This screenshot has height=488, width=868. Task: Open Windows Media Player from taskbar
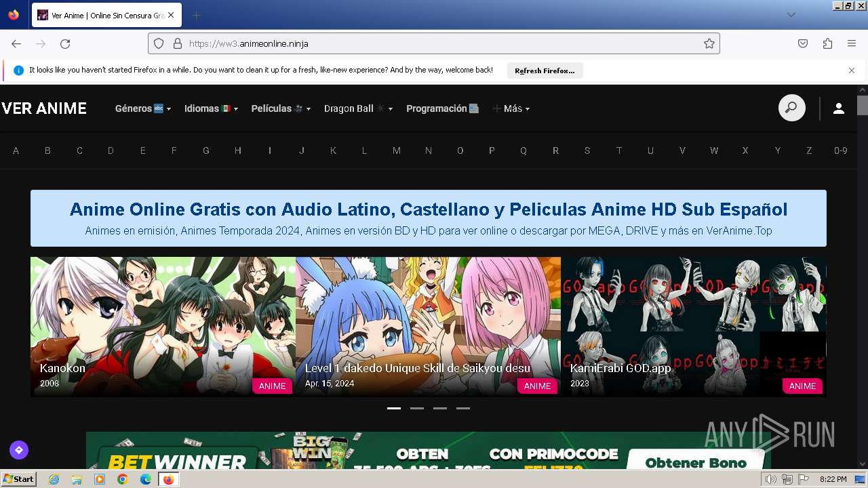pos(100,479)
